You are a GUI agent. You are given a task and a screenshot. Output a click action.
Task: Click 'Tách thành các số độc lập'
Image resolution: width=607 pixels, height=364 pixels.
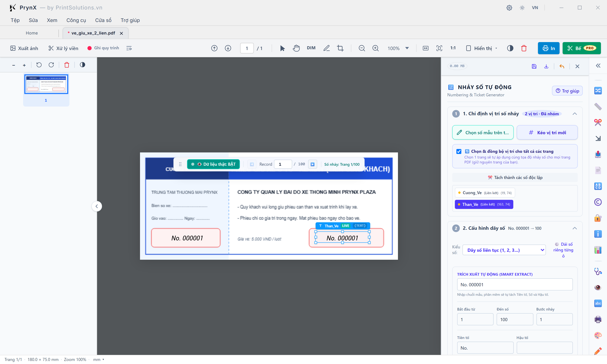(515, 178)
